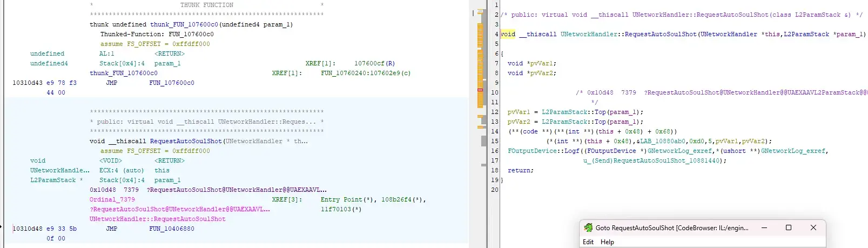
Task: Click L2ParamStack::Top on decompiler line 13
Action: click(574, 122)
